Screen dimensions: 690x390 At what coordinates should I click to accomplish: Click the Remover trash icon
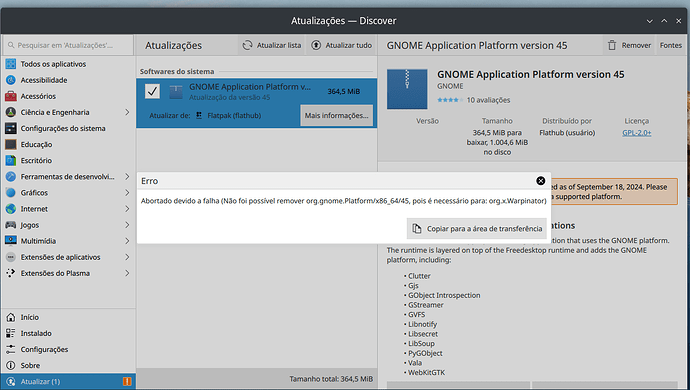[612, 45]
